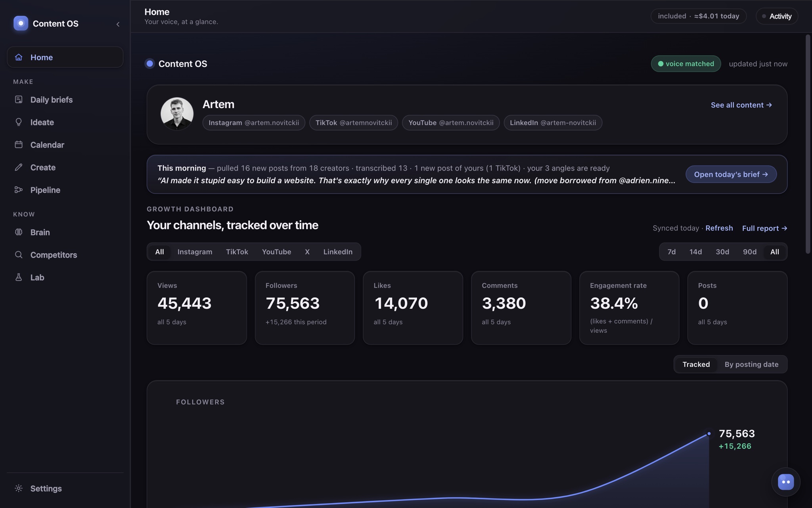Click the Competitors magnifier icon

[x=19, y=255]
